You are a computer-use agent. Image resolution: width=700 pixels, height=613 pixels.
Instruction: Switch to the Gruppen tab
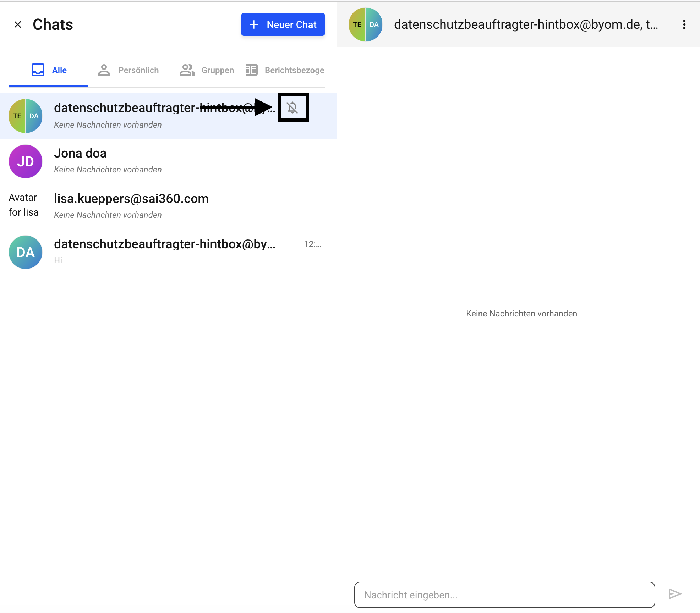pyautogui.click(x=207, y=70)
